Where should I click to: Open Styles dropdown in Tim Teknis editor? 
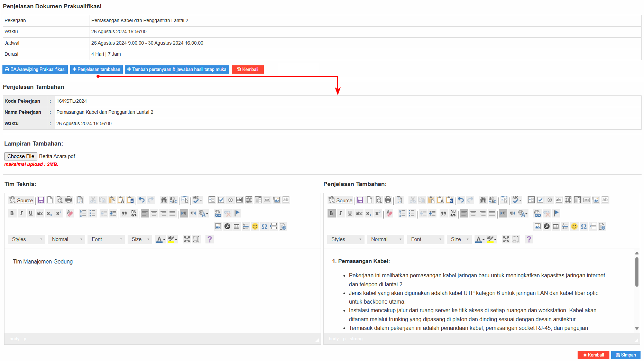tap(27, 239)
